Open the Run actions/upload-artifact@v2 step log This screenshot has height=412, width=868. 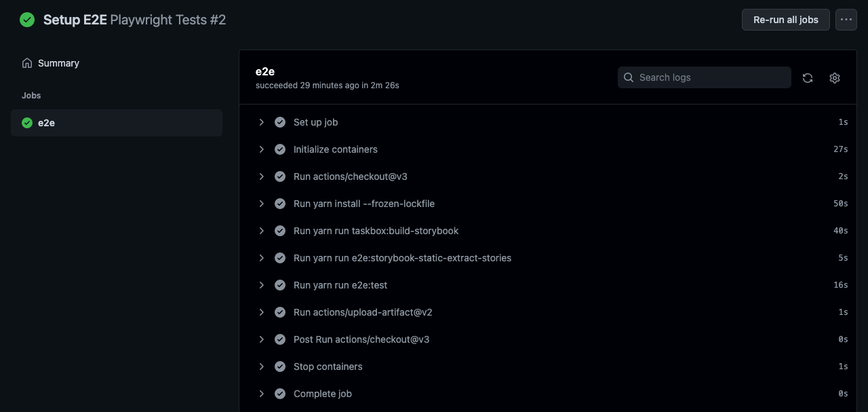tap(363, 312)
